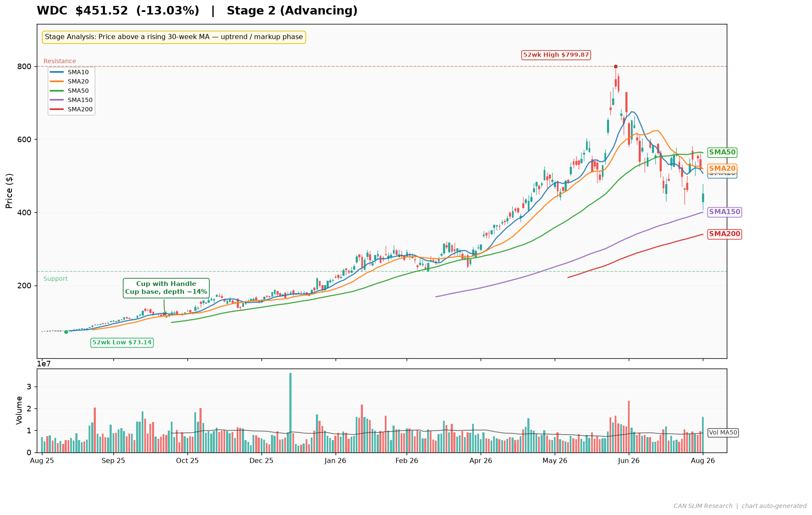Click the orange SMA20 tag beside the plot

coord(722,169)
